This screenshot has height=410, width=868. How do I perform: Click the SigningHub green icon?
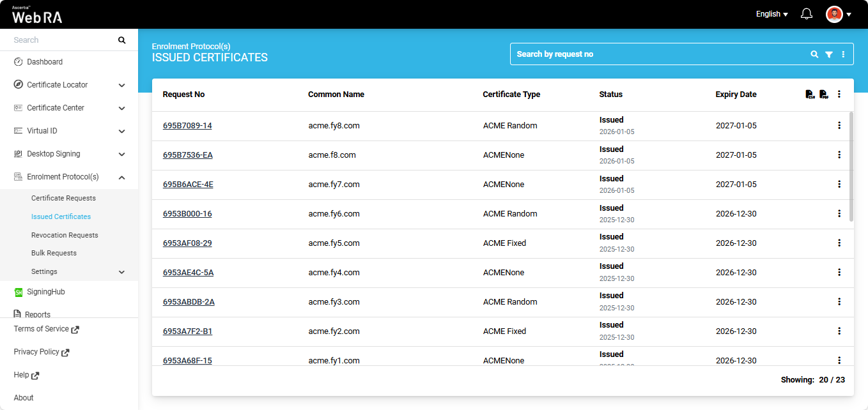(18, 292)
